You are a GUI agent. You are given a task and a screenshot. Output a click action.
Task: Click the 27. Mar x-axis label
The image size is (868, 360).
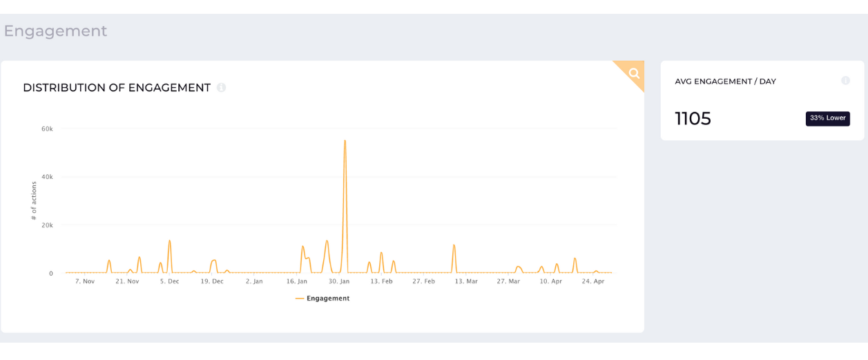click(x=508, y=281)
